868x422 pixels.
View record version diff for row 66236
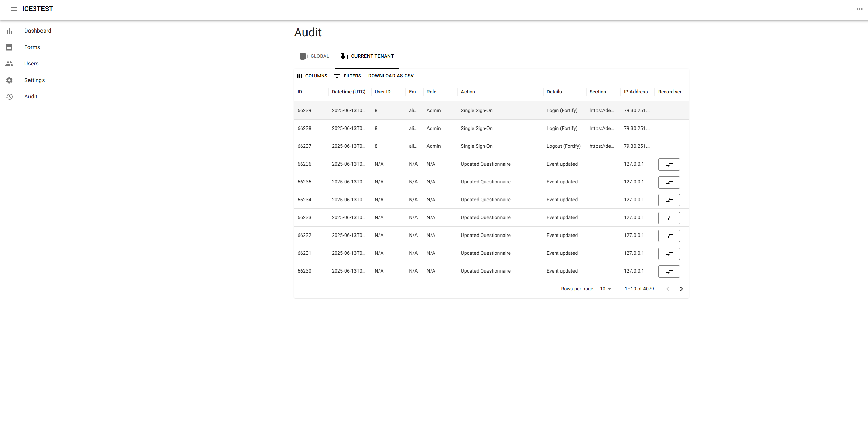[x=669, y=165]
